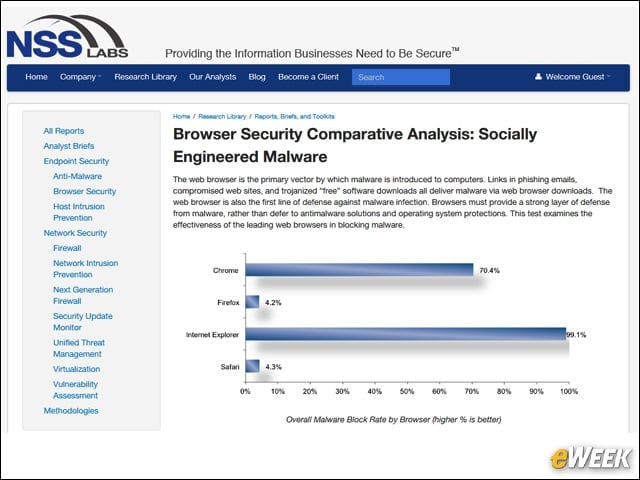Focus the Search input field
Viewport: 640px width, 480px height.
[401, 77]
